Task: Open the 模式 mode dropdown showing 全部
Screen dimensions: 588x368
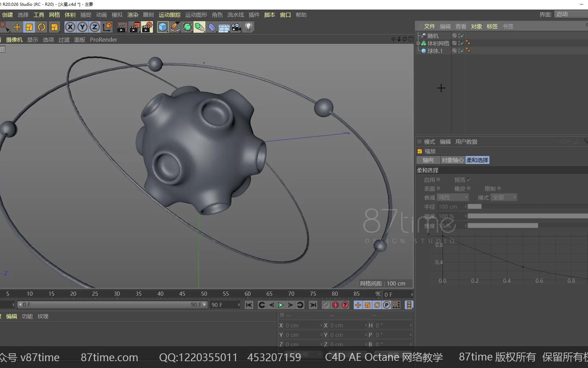Action: coord(504,197)
